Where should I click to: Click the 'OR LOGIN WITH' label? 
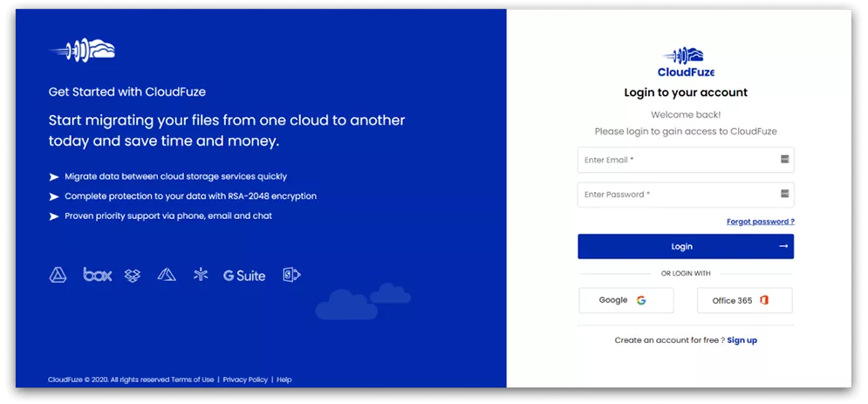[686, 273]
